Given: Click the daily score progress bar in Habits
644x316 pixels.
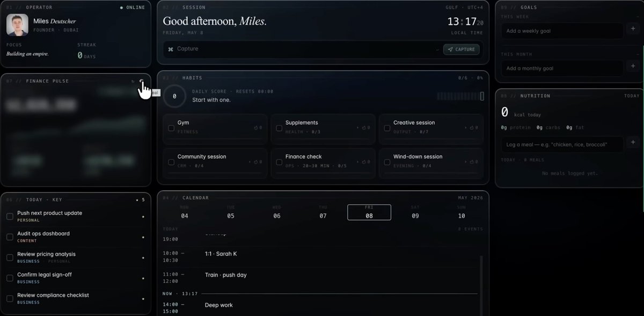Looking at the screenshot, I should [460, 96].
